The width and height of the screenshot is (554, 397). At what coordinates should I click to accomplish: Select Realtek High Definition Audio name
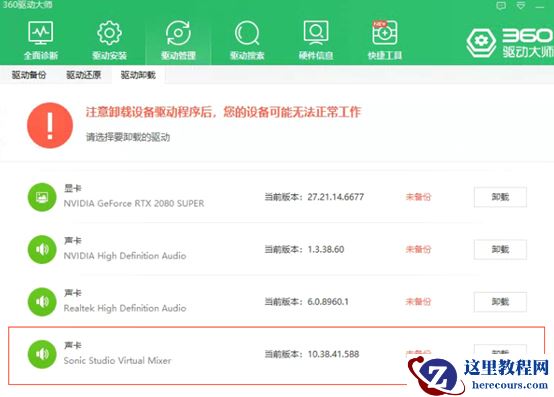tap(125, 308)
